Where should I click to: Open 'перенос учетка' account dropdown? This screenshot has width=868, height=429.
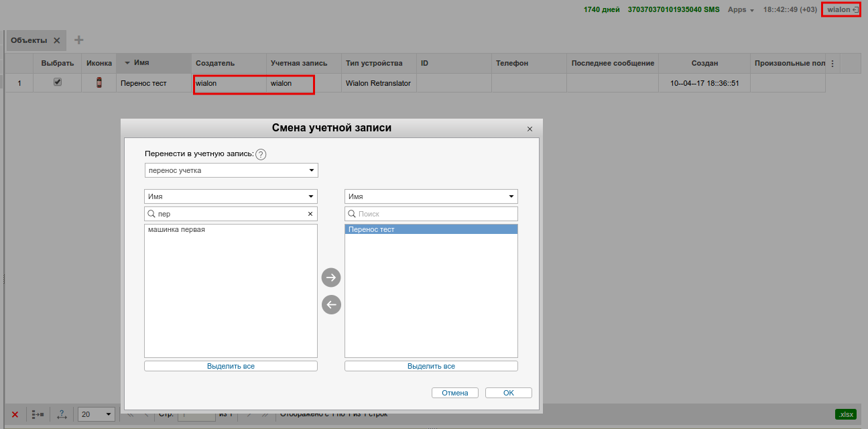[x=231, y=170]
